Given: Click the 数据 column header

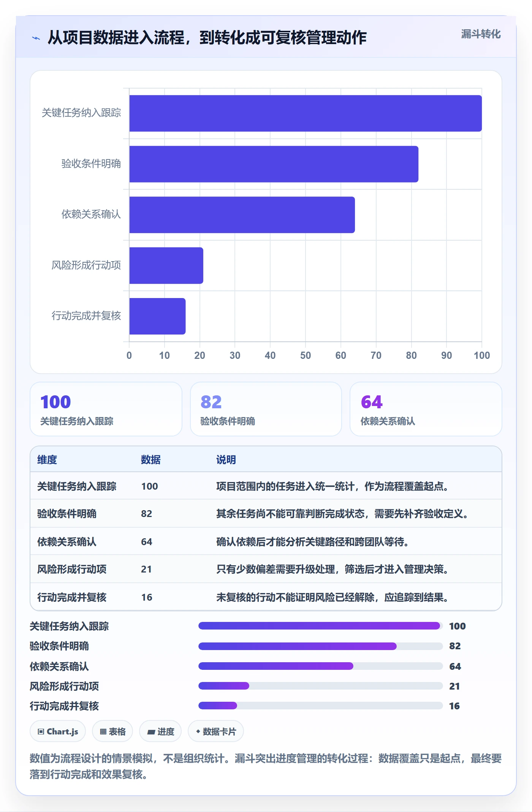Looking at the screenshot, I should 151,460.
